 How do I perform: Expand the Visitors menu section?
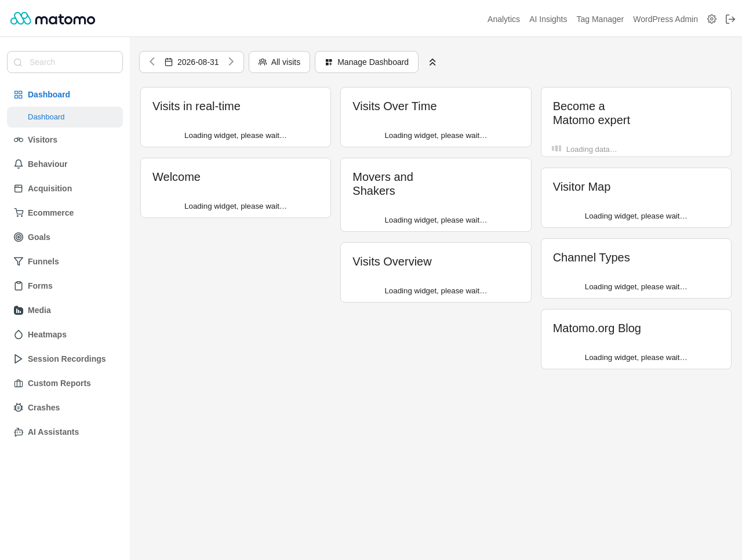click(x=65, y=140)
